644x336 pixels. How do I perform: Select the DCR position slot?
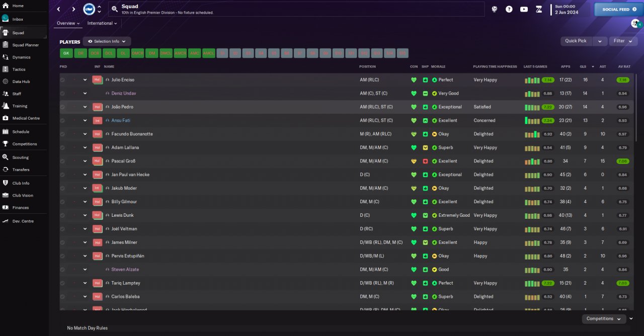coord(95,53)
